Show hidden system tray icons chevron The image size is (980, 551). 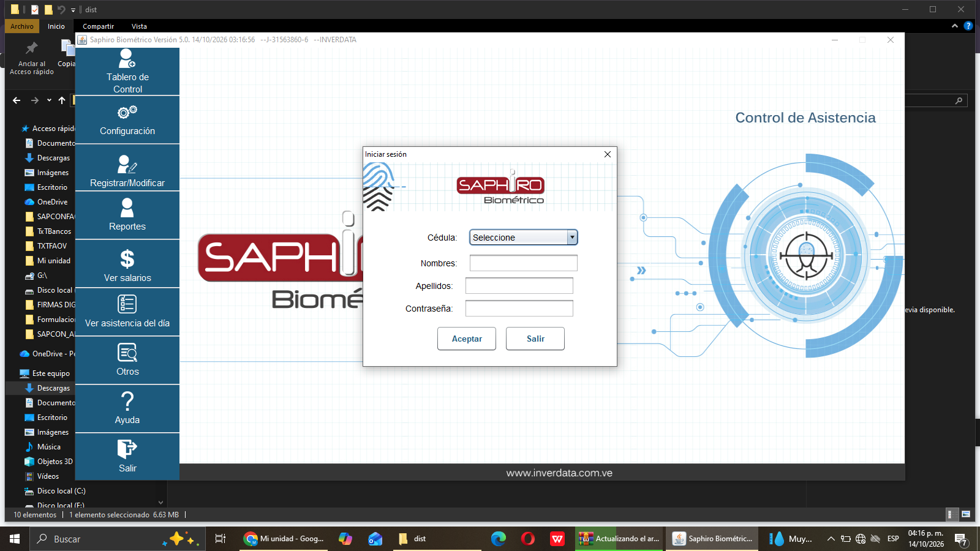(x=831, y=539)
